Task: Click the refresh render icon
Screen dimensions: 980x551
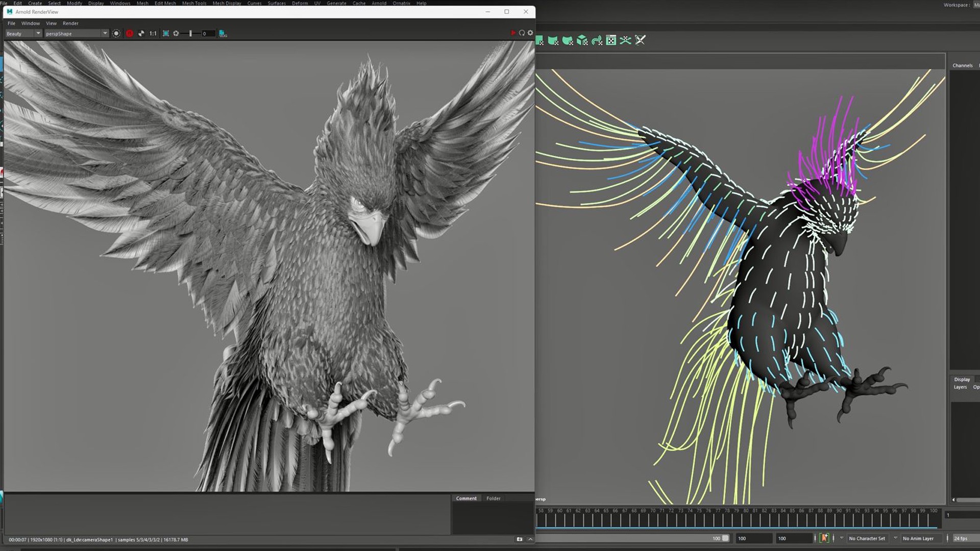Action: pos(522,33)
